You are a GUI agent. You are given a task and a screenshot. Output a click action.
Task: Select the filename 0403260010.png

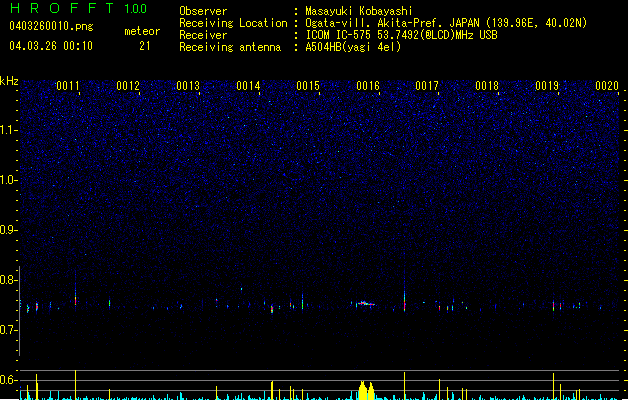51,26
